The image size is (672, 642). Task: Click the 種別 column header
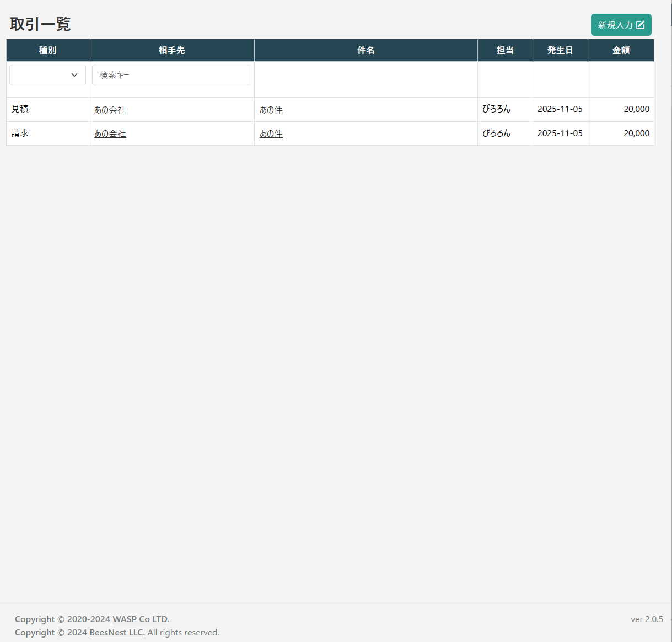tap(48, 50)
